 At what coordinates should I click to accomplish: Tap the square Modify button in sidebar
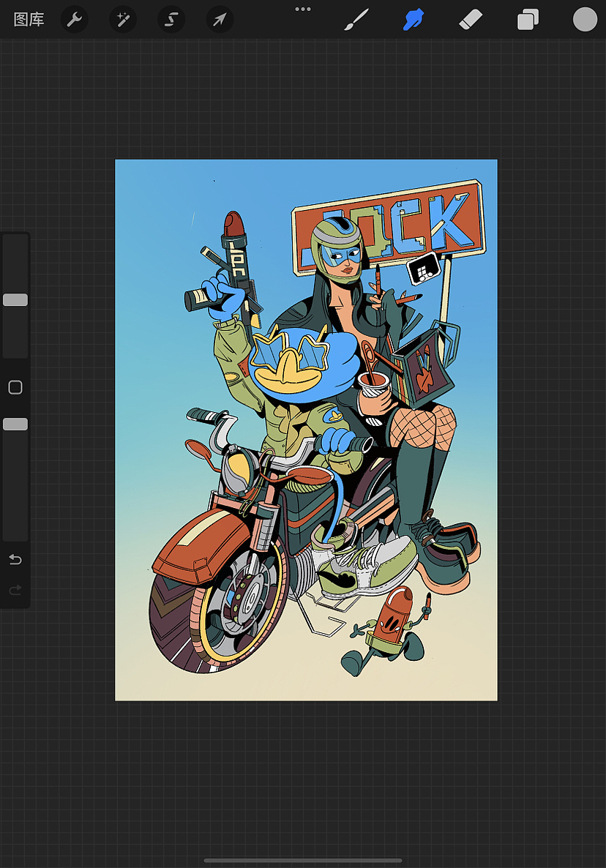coord(15,387)
